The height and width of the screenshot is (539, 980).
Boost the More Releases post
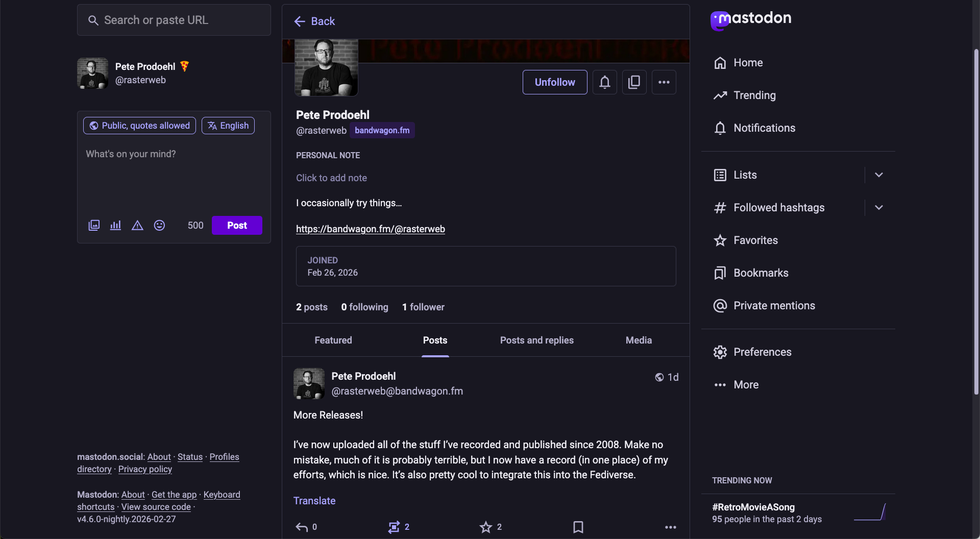click(x=395, y=527)
